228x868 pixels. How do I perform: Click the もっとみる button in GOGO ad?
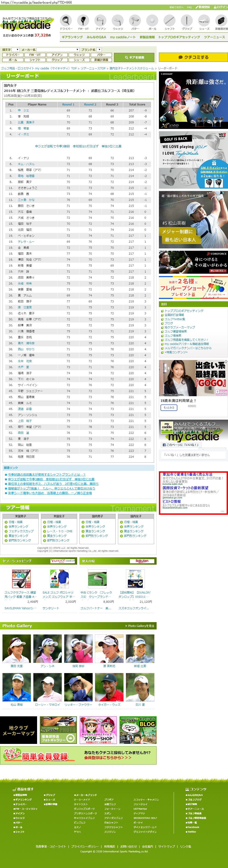(x=169, y=407)
